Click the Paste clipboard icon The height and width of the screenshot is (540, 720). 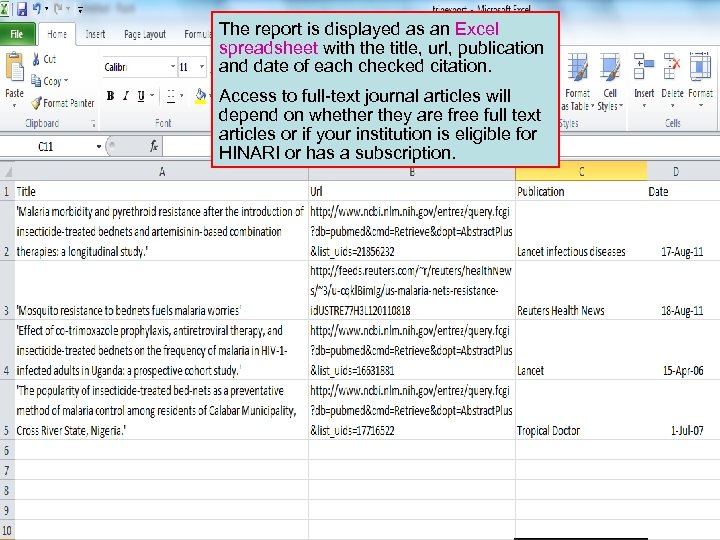(14, 68)
